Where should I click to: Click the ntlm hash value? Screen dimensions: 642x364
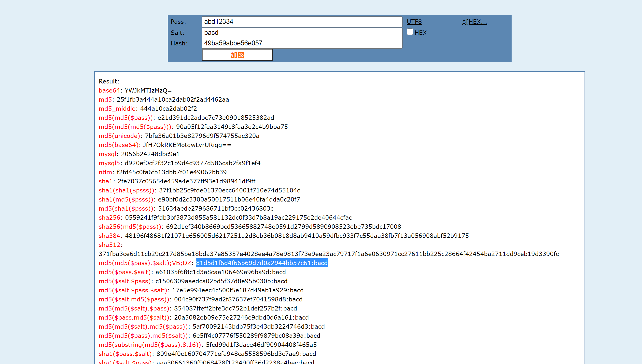pos(171,172)
